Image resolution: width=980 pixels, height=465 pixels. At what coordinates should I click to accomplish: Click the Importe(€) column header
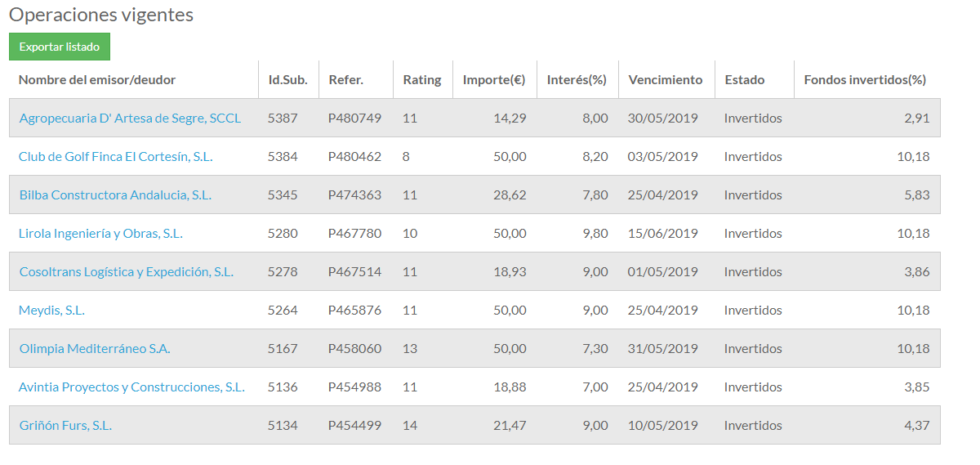[493, 79]
